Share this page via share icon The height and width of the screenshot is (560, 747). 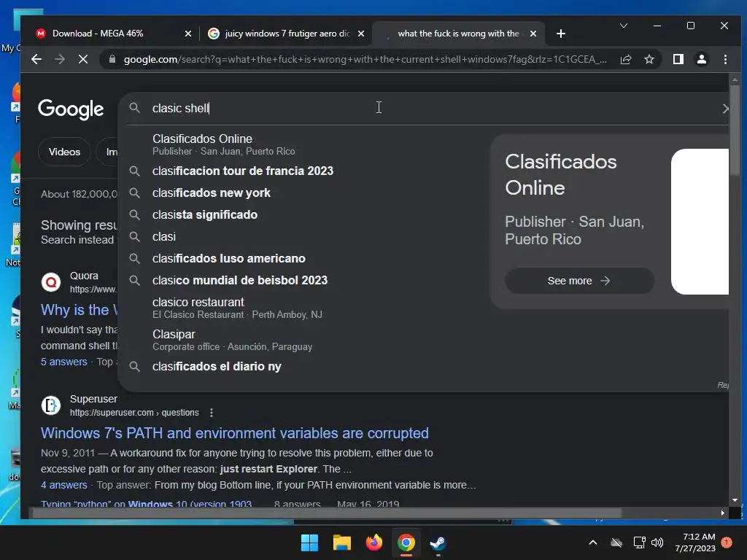(x=626, y=59)
